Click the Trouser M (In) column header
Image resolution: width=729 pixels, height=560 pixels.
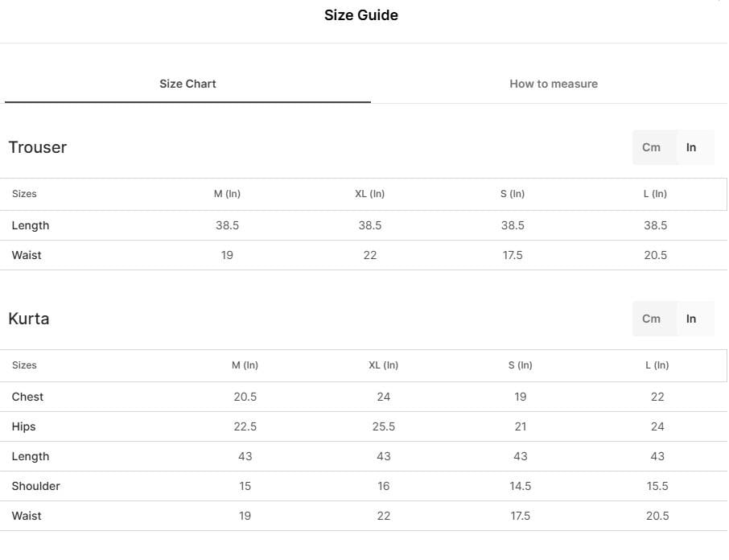click(x=227, y=194)
